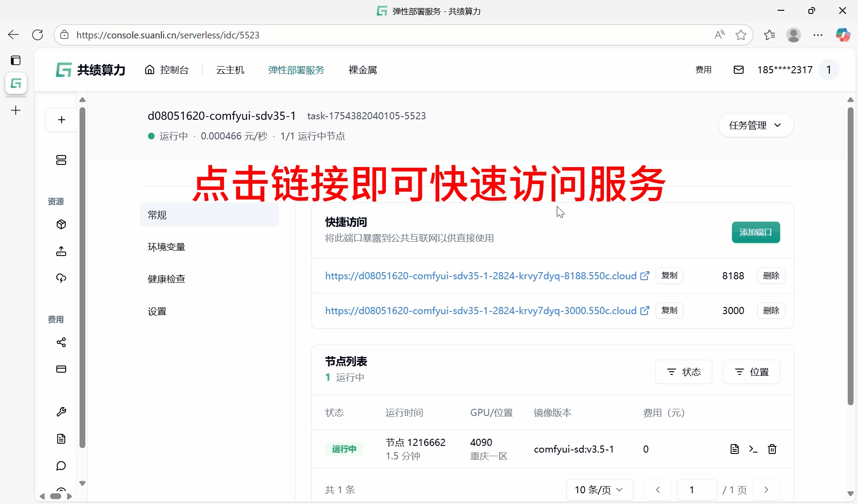Open 云主机 in top navigation

(230, 70)
